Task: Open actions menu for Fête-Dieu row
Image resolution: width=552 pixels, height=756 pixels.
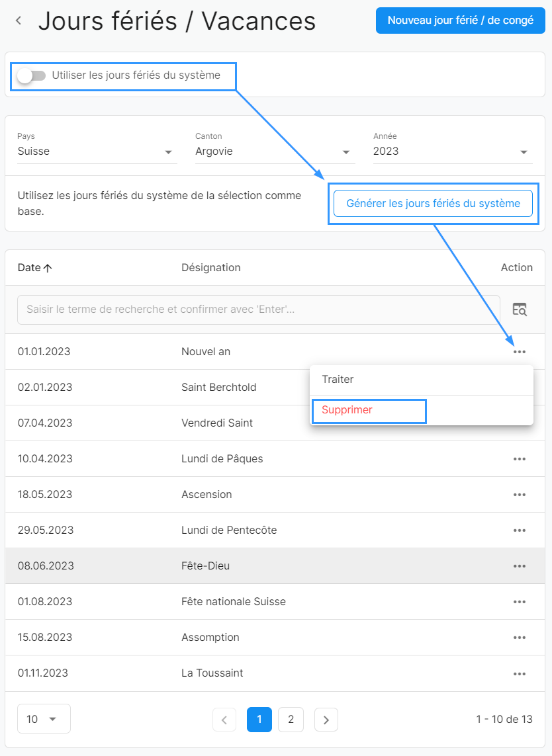Action: click(x=520, y=566)
